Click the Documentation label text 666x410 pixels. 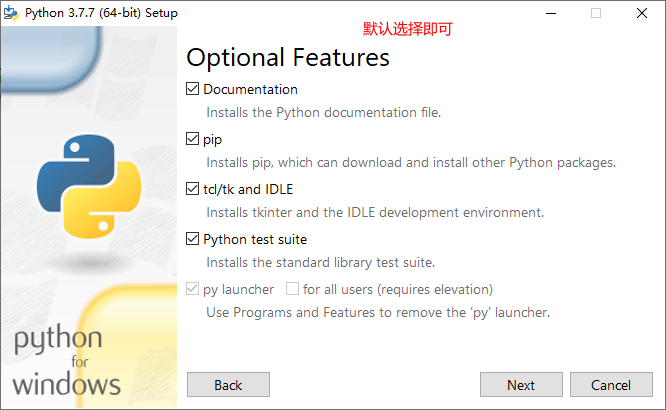click(x=250, y=89)
